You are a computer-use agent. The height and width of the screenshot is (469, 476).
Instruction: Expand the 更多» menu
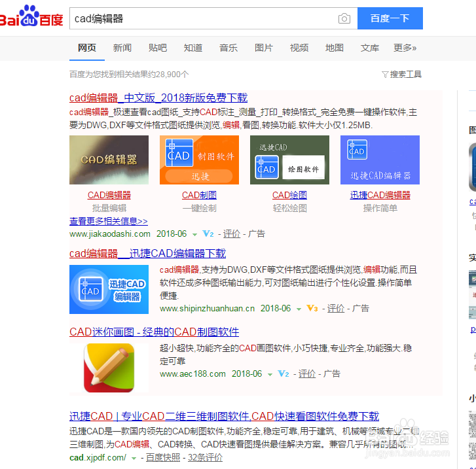click(x=405, y=48)
